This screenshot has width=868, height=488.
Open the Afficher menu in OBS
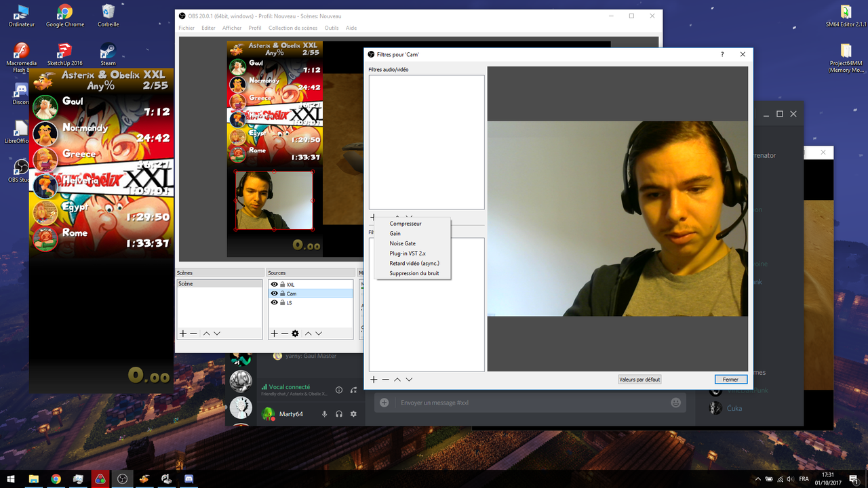(x=232, y=28)
